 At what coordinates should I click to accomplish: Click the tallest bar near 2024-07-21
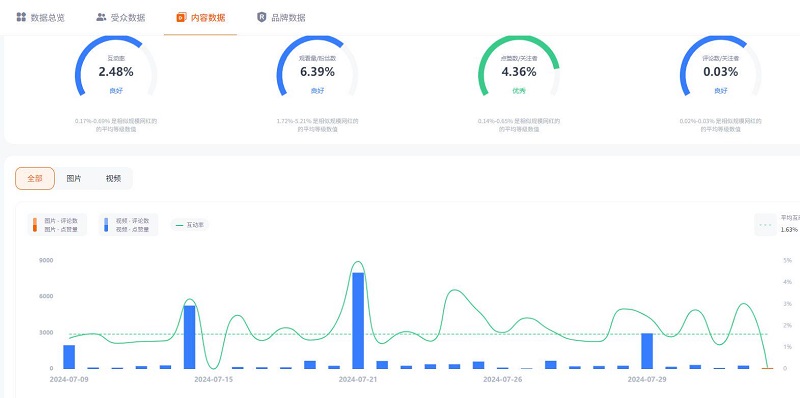358,320
